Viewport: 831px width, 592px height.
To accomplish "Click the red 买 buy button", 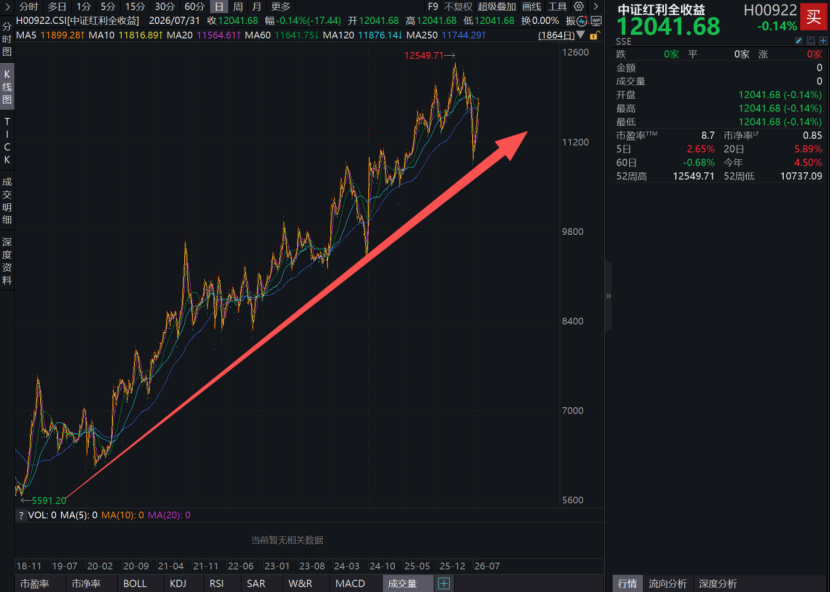I will point(814,16).
